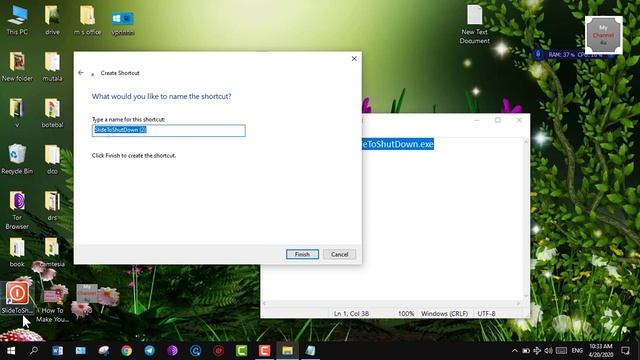
Task: Open green Camtasia icon on taskbar
Action: coord(242,351)
